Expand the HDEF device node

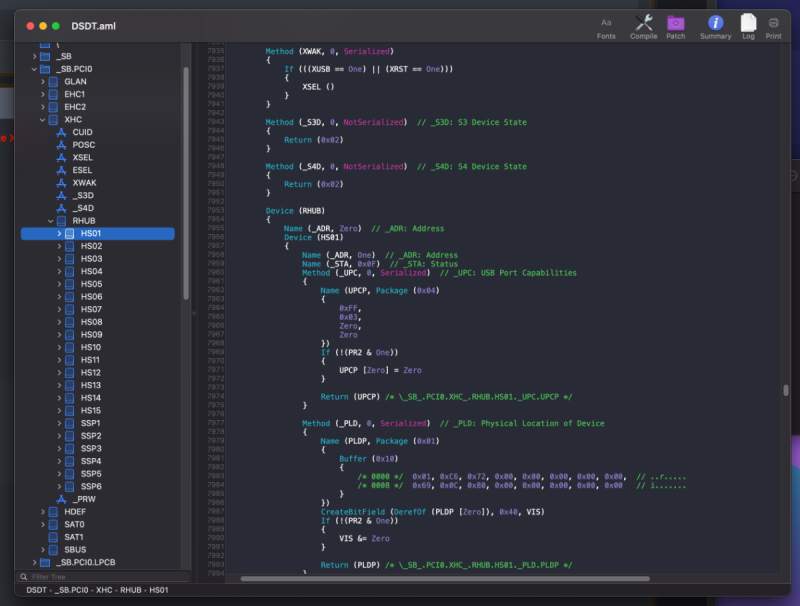[43, 512]
